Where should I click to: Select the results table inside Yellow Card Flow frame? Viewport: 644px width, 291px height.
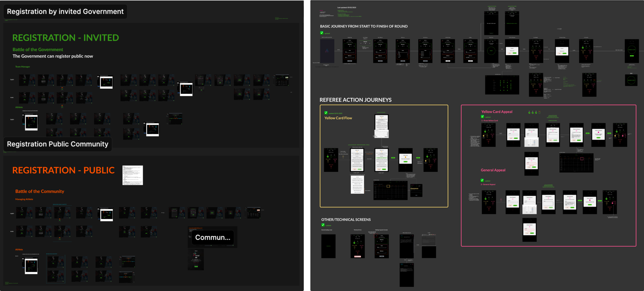(391, 191)
